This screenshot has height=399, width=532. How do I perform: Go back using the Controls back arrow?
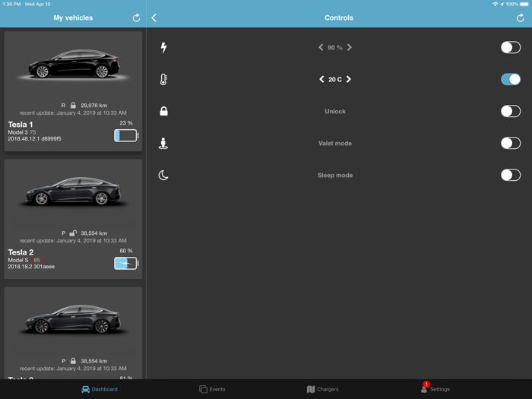[154, 17]
